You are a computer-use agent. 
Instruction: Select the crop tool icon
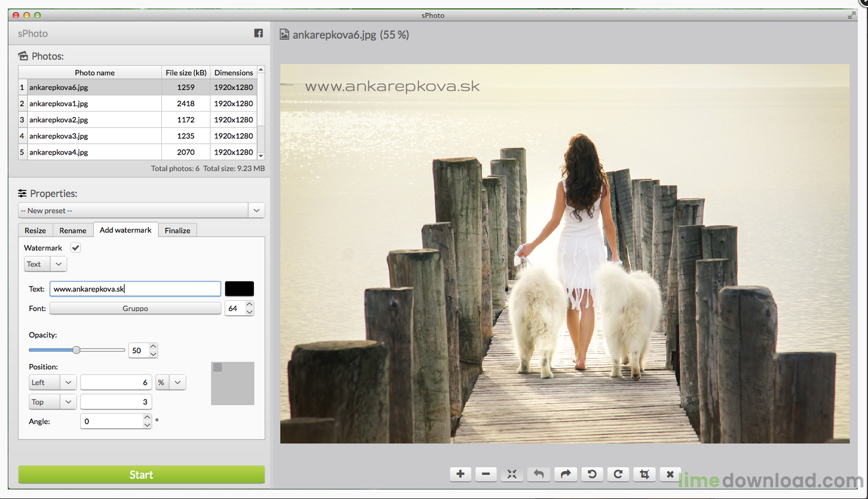644,474
